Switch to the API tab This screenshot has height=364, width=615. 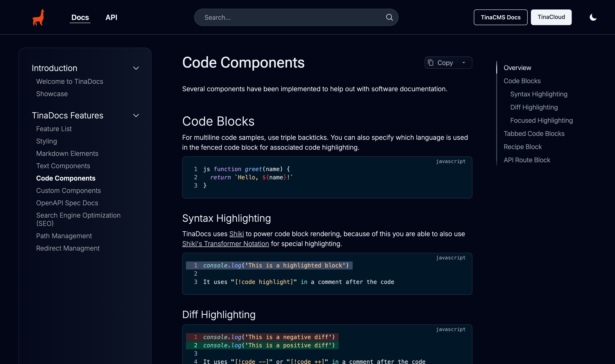click(111, 17)
